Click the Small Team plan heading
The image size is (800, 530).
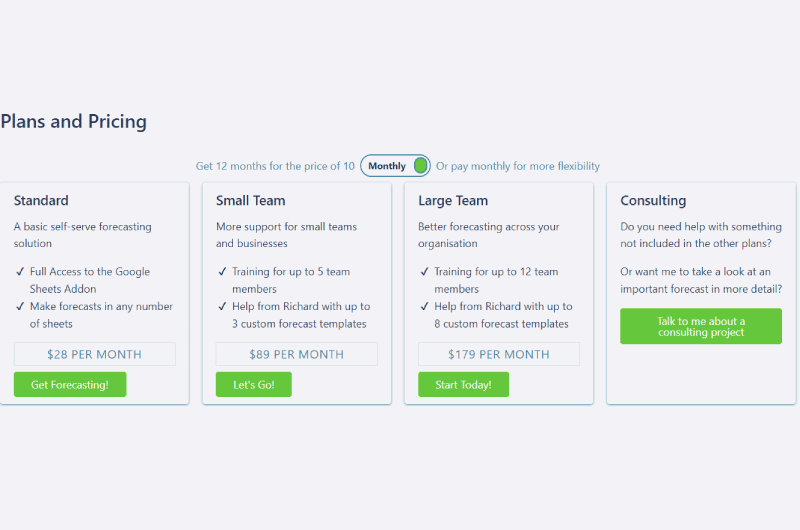pos(251,200)
